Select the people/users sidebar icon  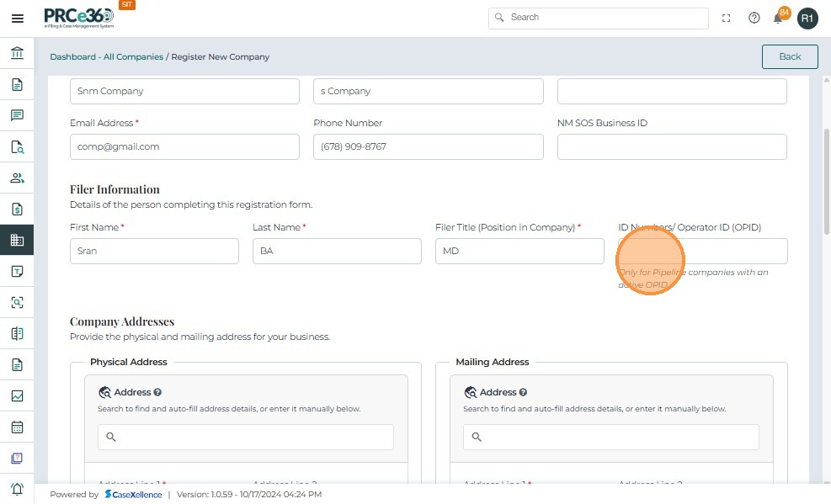[17, 178]
